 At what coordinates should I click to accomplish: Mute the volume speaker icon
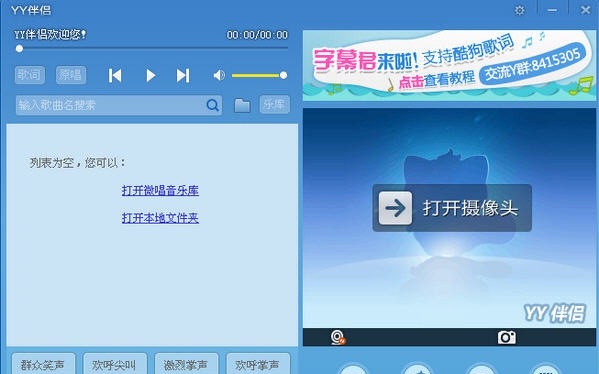(x=219, y=75)
